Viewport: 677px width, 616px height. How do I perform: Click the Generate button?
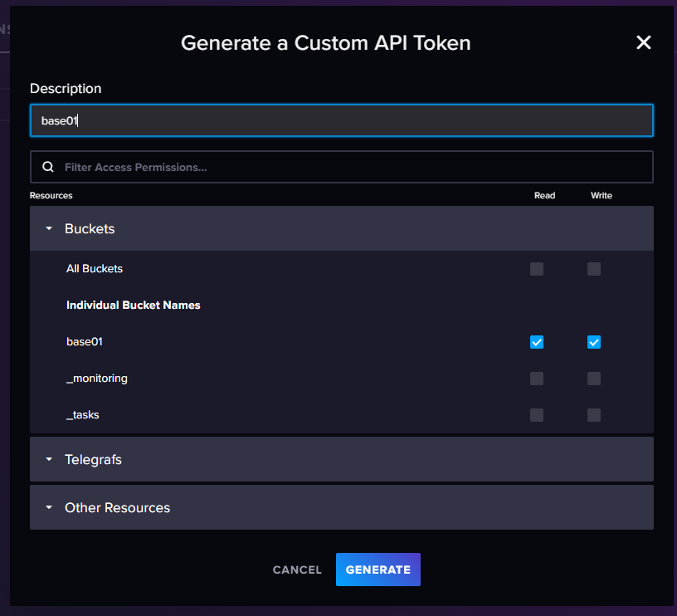pyautogui.click(x=378, y=570)
